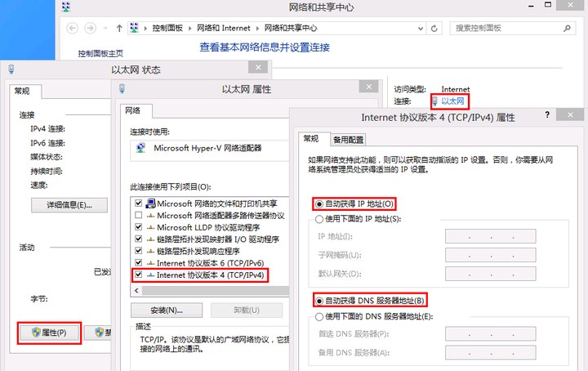Screen dimensions: 588x371
Task: Expand the chevron before 控制面板 breadcrumb
Action: [x=145, y=28]
